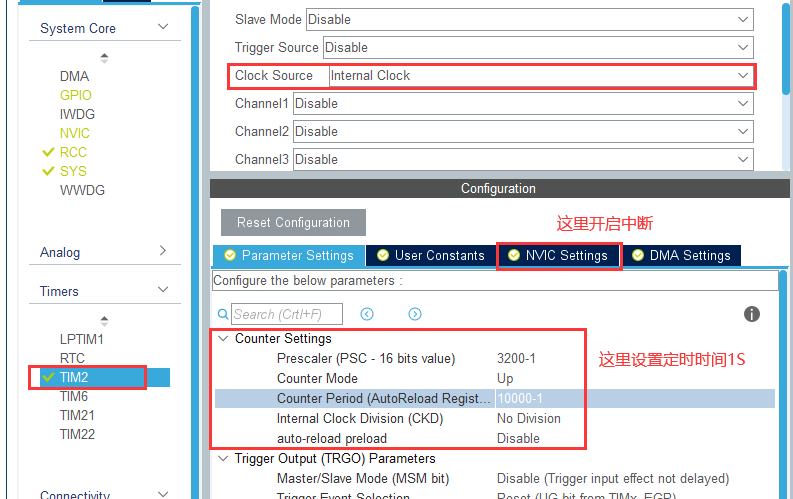Focus the Search (Ctrl+F) field

pos(287,314)
